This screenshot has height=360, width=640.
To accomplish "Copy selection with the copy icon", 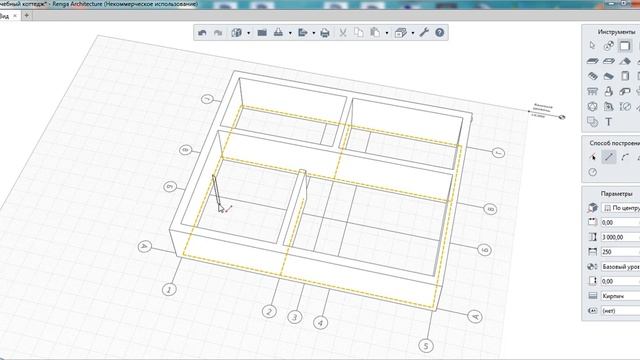I will coord(359,33).
